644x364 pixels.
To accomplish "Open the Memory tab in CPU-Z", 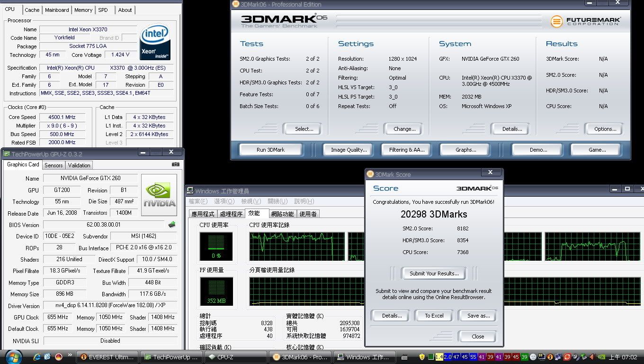I will point(83,9).
